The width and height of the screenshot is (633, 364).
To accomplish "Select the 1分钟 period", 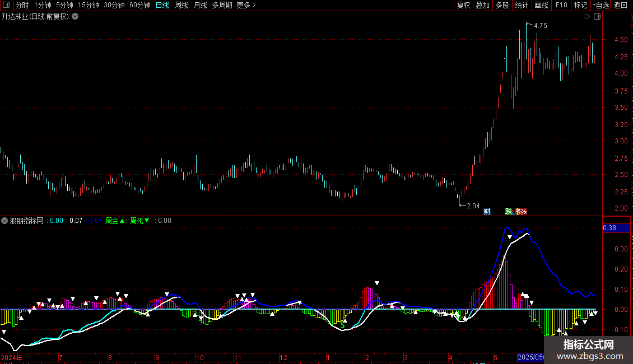I will click(43, 5).
